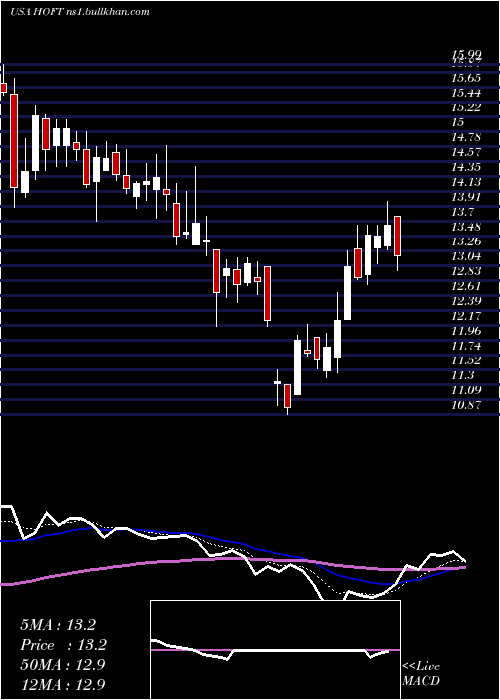
Task: Click the 13.91 price axis label
Action: pos(466,197)
